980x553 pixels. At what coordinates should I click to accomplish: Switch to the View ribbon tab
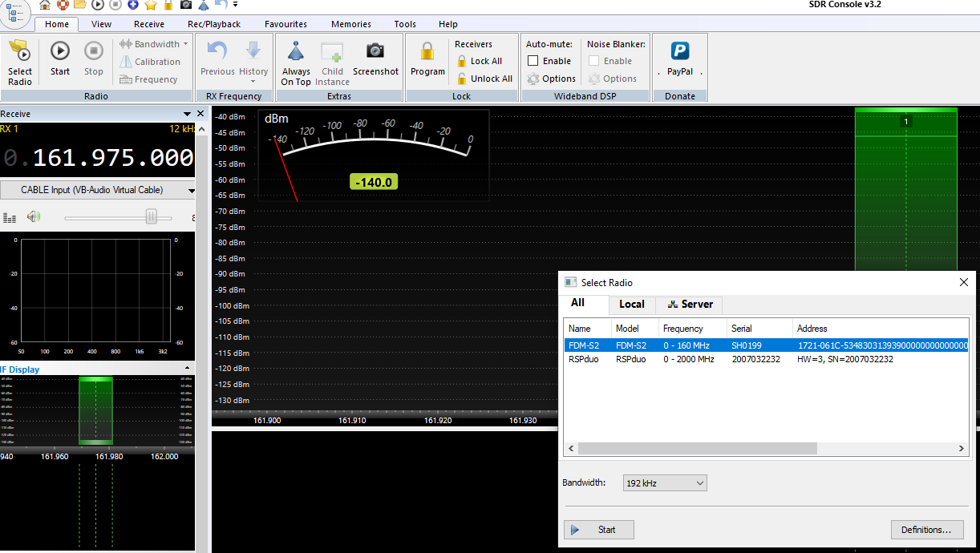102,24
